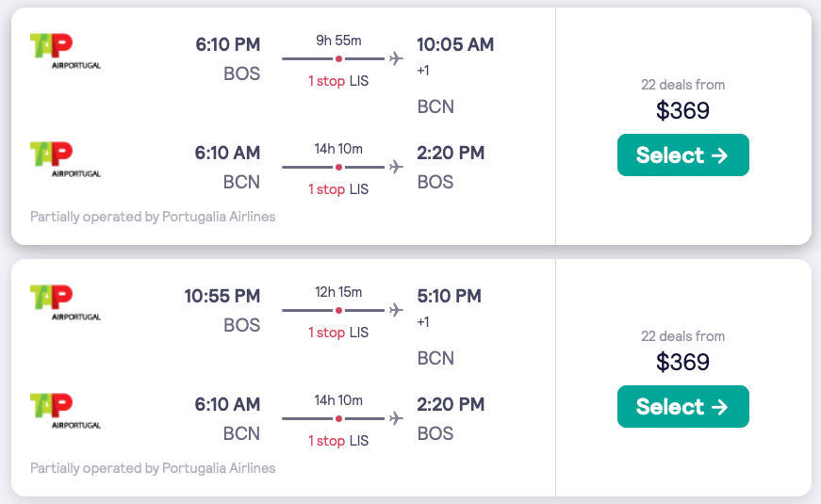The image size is (821, 504).
Task: Click the 1 stop LIS label under 9h 55m
Action: pos(338,81)
